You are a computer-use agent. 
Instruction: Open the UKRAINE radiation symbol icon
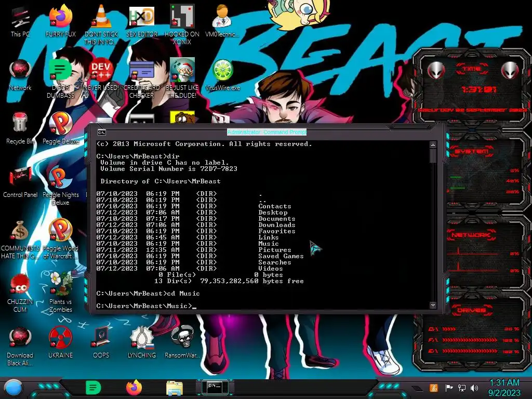(60, 343)
